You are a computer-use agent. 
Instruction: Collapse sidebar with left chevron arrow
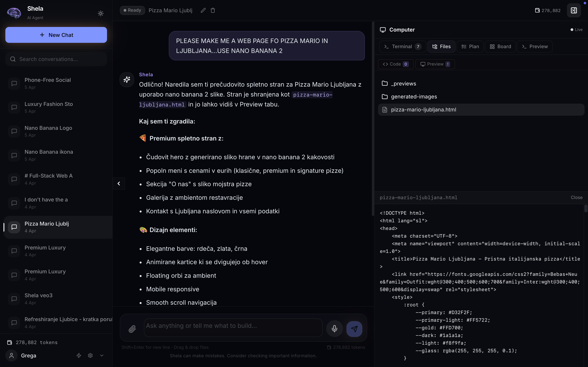(119, 183)
